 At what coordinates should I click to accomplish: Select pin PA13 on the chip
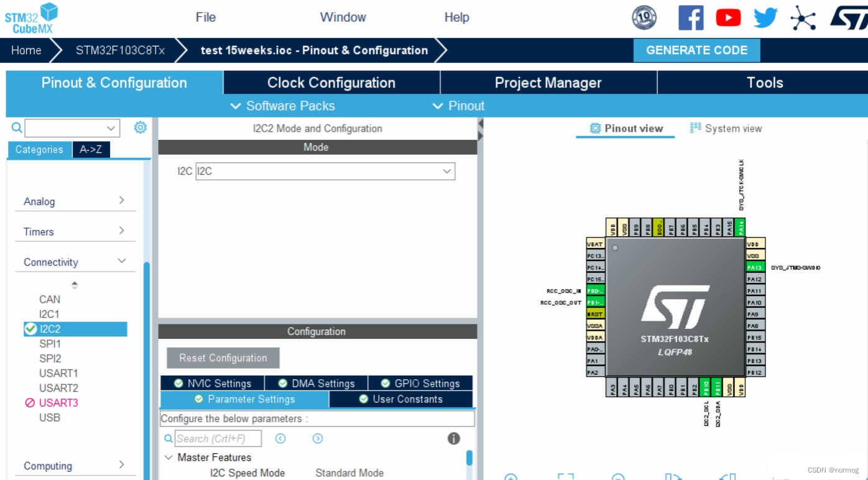pyautogui.click(x=755, y=267)
